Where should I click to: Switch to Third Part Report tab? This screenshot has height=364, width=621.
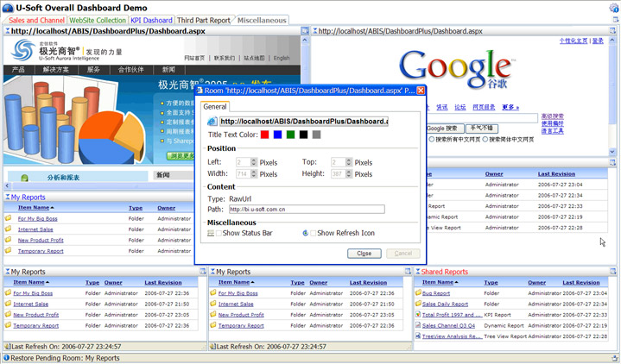pos(204,20)
